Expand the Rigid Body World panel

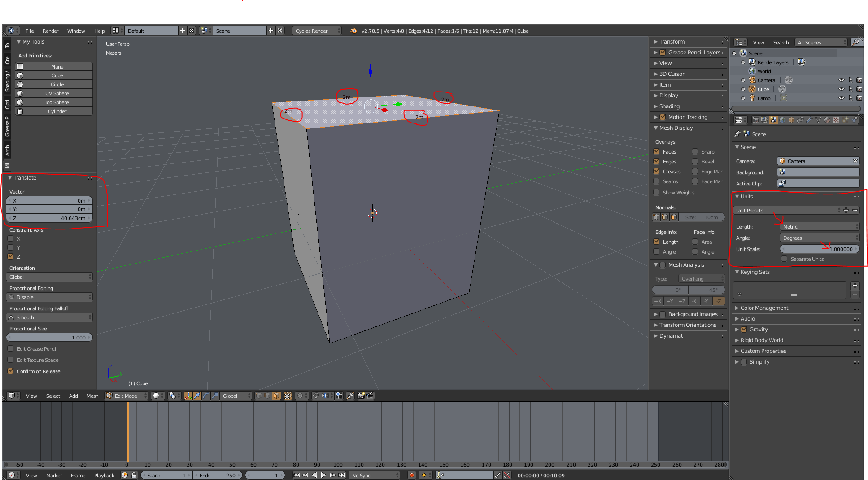pyautogui.click(x=761, y=340)
